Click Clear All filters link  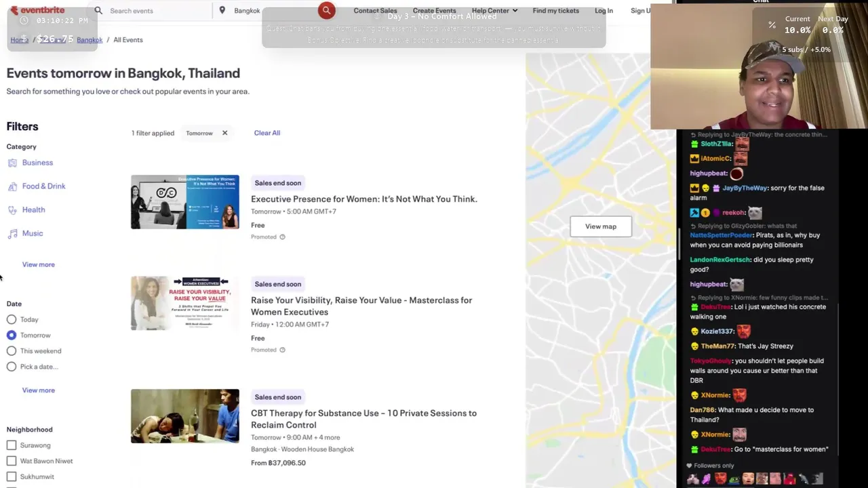[267, 133]
